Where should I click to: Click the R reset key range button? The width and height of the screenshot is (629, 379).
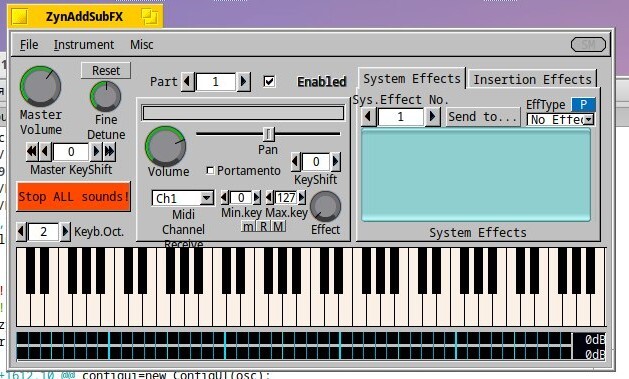click(263, 227)
